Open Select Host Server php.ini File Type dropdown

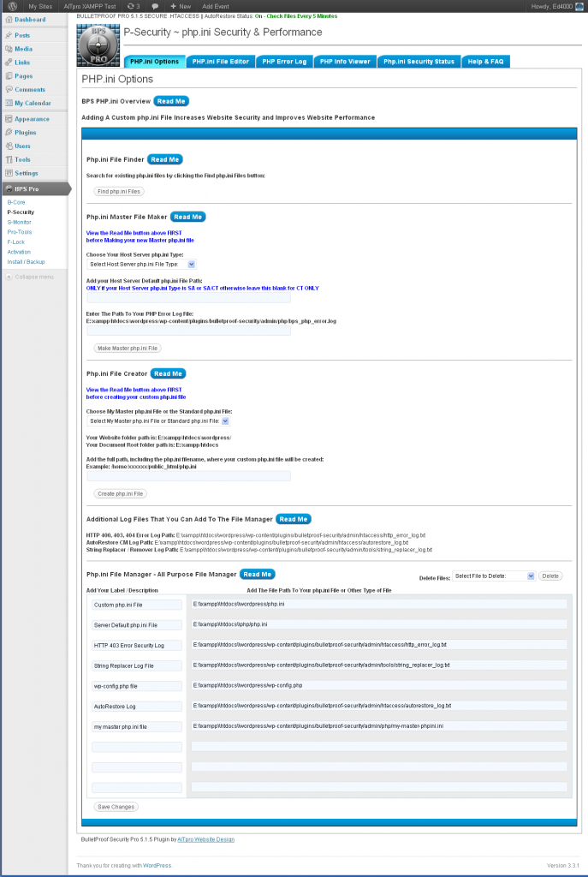click(141, 264)
